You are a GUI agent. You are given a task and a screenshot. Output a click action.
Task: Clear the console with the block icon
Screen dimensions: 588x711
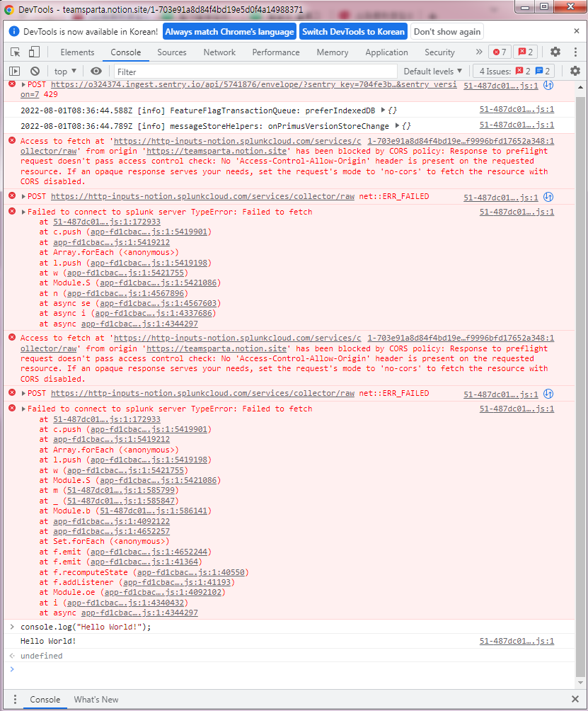click(35, 72)
